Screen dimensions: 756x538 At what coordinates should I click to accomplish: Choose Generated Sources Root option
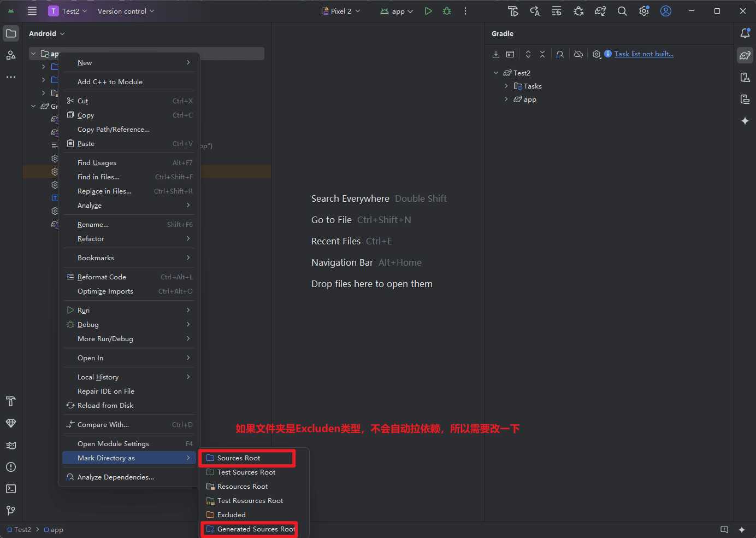coord(256,529)
